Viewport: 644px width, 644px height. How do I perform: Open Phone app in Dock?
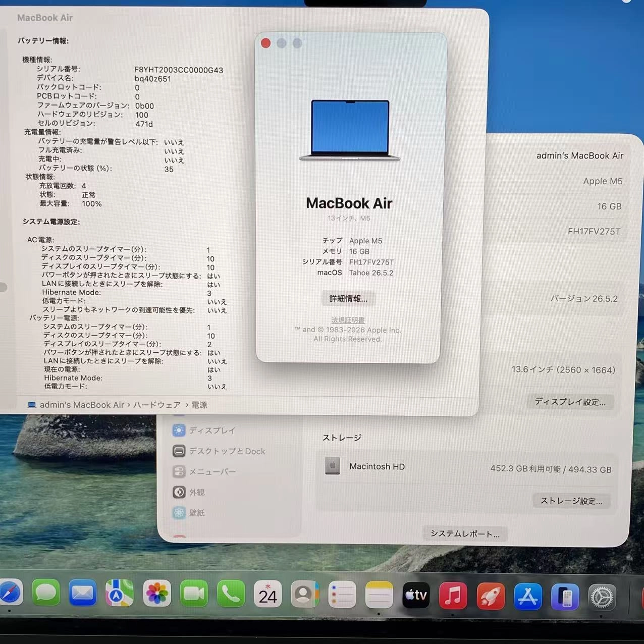pyautogui.click(x=231, y=594)
